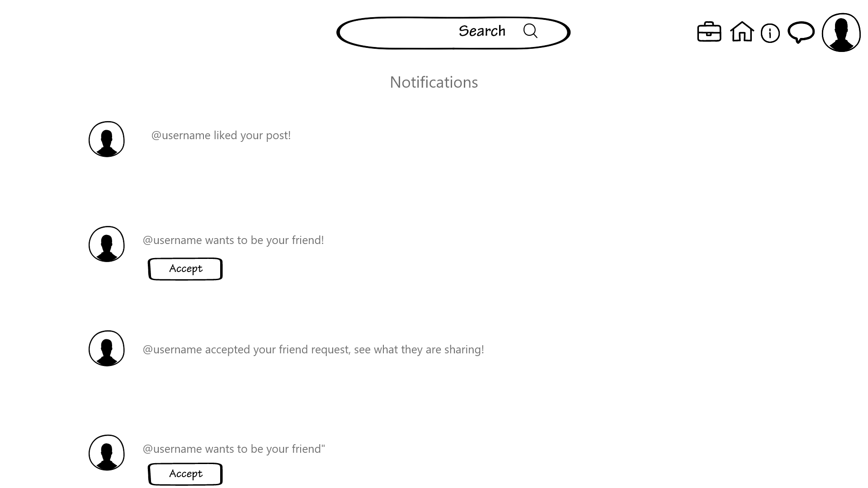Click @username accepted your friend request notification
This screenshot has width=868, height=488.
pos(313,348)
